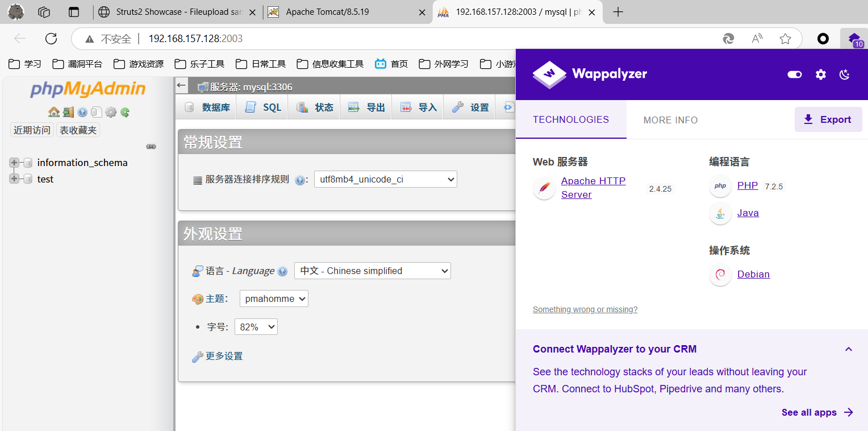
Task: Click the Read Aloud icon in address bar
Action: point(757,39)
